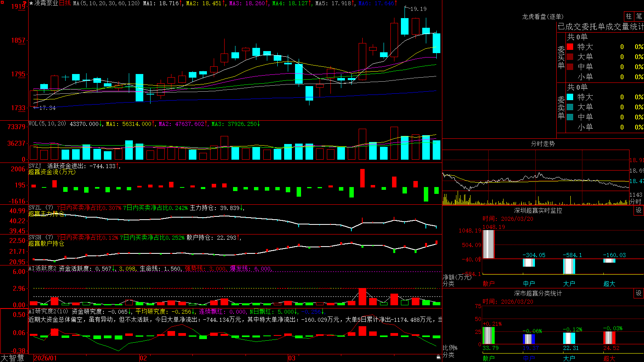Image resolution: width=644 pixels, height=362 pixels.
Task: Click the 超大 bar valued -160.03
Action: click(x=609, y=261)
